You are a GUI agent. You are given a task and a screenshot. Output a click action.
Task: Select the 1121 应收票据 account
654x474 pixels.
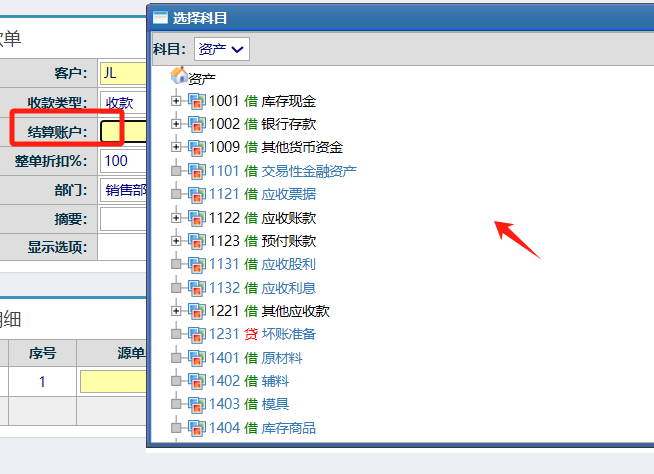tap(262, 194)
